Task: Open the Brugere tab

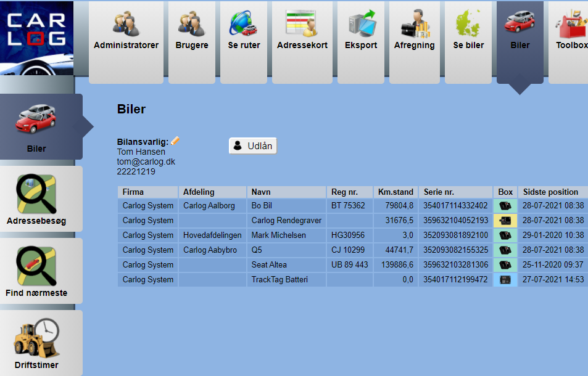Action: coord(192,41)
